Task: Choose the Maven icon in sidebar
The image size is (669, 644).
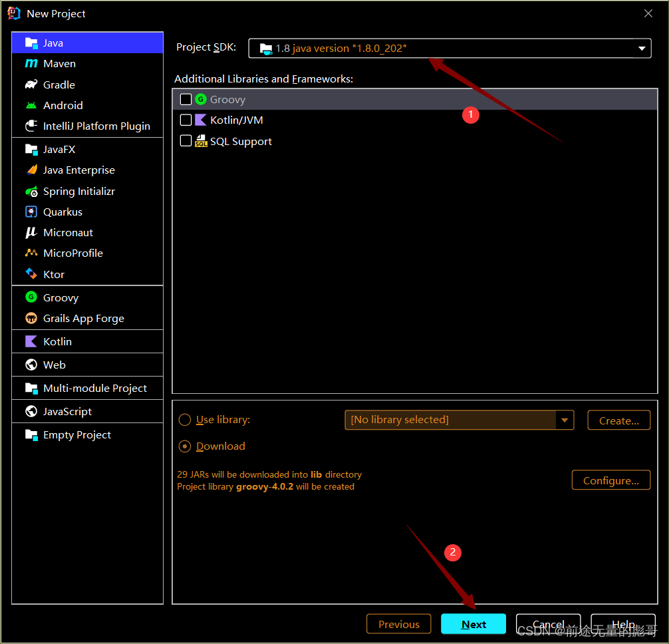Action: (31, 64)
